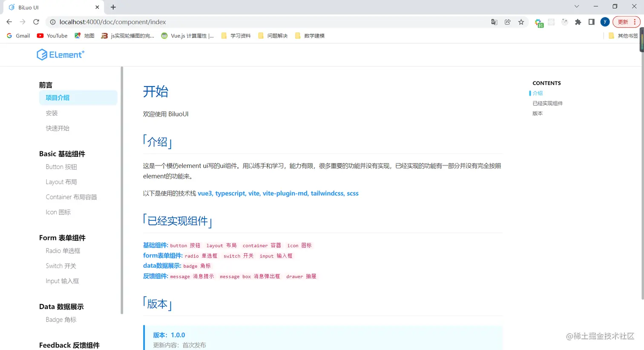Image resolution: width=644 pixels, height=350 pixels.
Task: Click the sidebar vertical scrollbar
Action: pyautogui.click(x=122, y=190)
